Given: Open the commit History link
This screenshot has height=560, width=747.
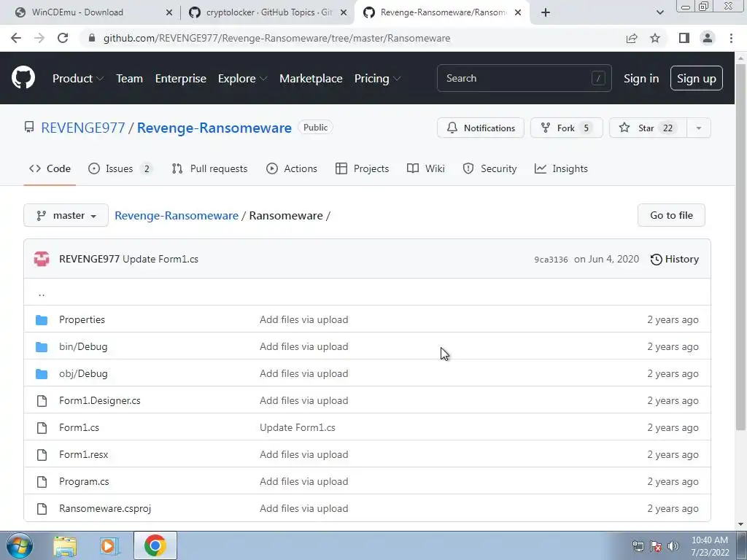Looking at the screenshot, I should click(675, 259).
